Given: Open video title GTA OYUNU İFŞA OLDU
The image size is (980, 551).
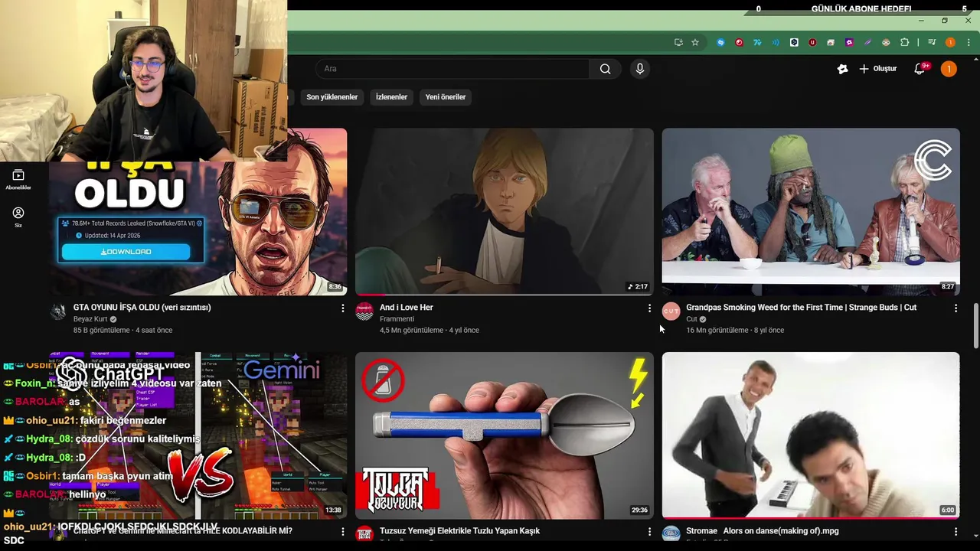Looking at the screenshot, I should click(x=142, y=308).
